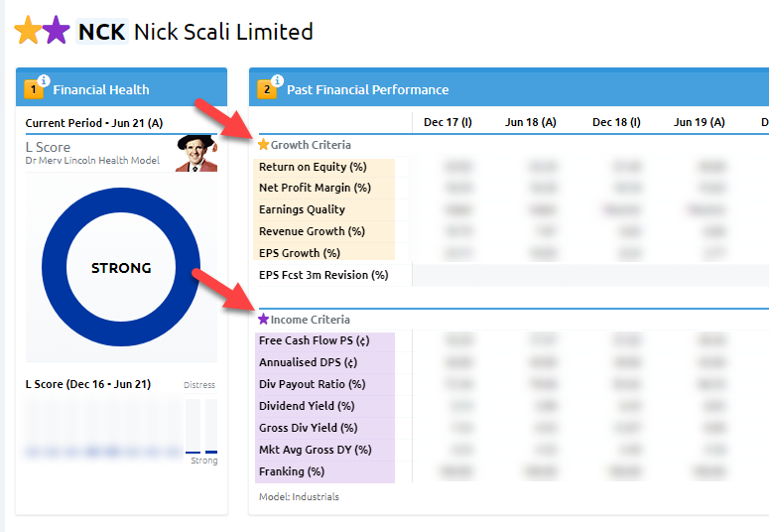This screenshot has width=769, height=532.
Task: Click the Distress axis label
Action: (199, 385)
